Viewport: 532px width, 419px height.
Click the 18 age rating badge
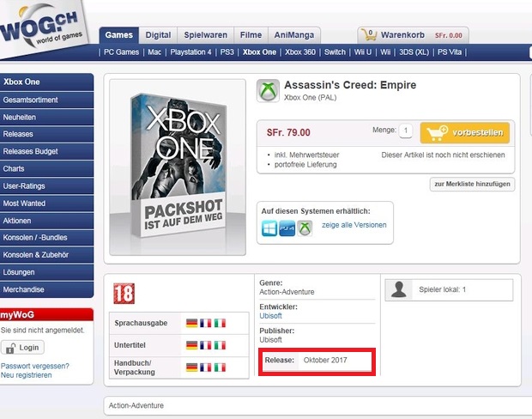point(124,294)
